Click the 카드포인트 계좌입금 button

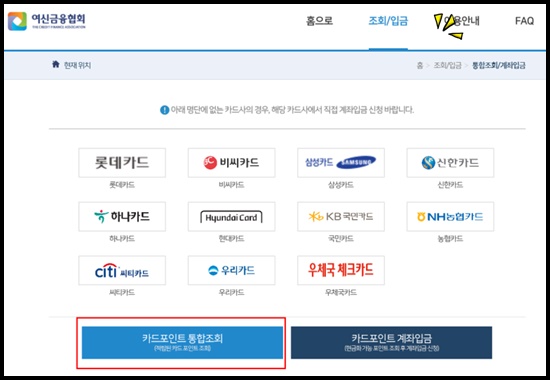click(391, 342)
